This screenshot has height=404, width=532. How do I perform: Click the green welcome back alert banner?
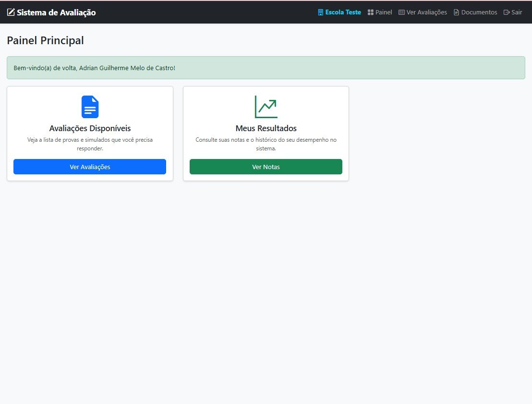click(x=266, y=68)
